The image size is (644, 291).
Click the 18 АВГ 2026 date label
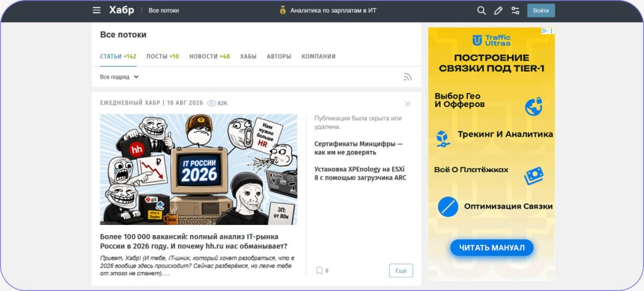click(x=185, y=103)
